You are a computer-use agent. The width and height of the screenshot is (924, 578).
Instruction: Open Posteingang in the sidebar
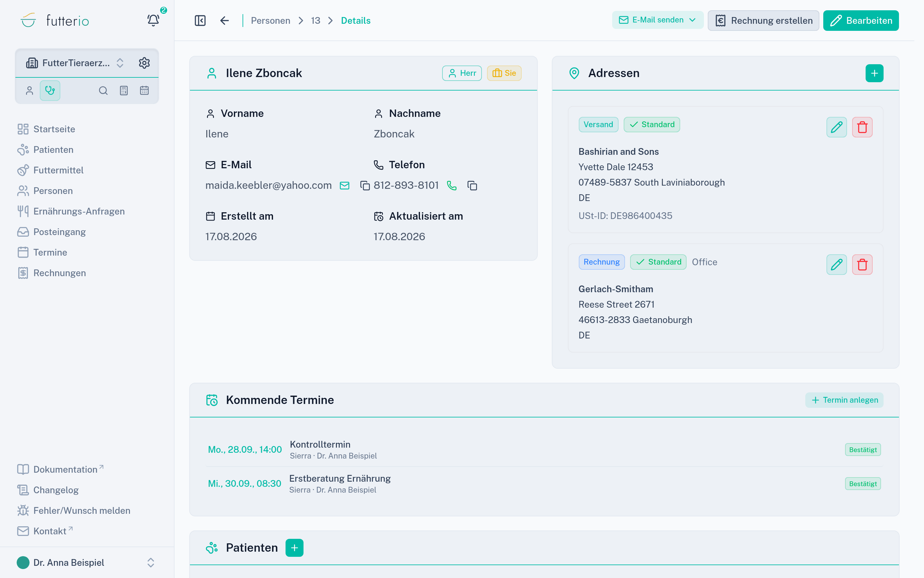pos(52,232)
